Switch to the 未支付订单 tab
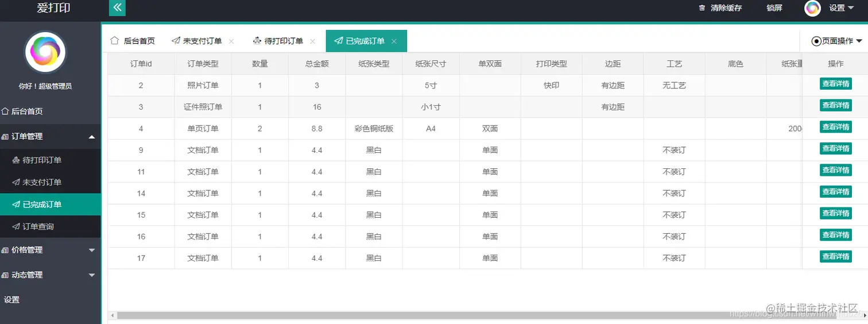This screenshot has height=324, width=868. coord(203,41)
